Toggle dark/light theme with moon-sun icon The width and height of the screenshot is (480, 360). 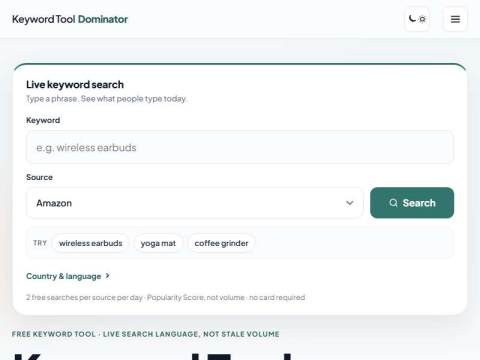[x=417, y=19]
